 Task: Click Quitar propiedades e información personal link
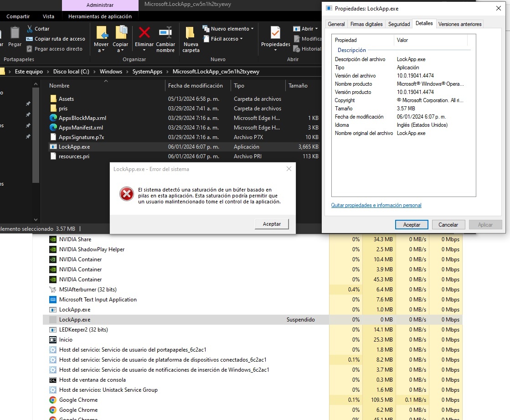(376, 205)
